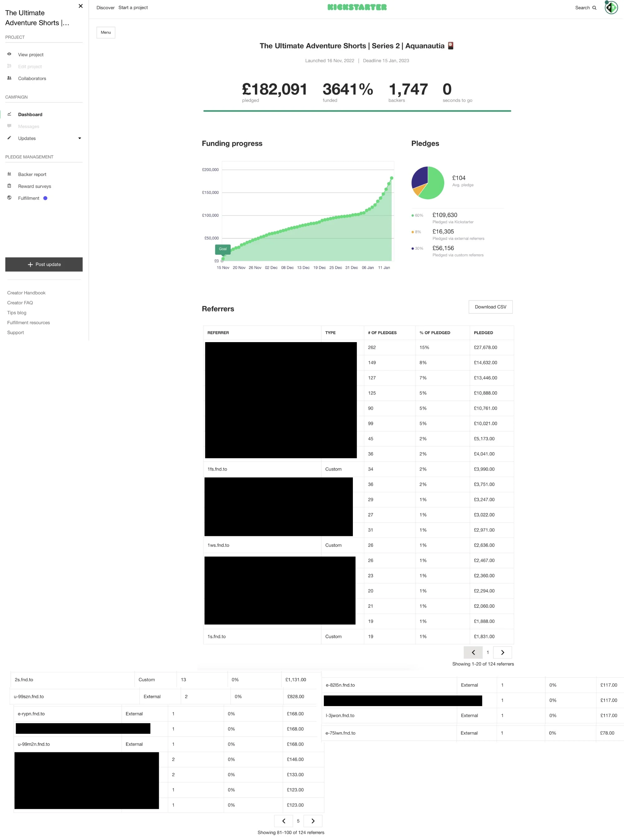Open the Creator FAQ link
The height and width of the screenshot is (840, 624).
pos(20,303)
